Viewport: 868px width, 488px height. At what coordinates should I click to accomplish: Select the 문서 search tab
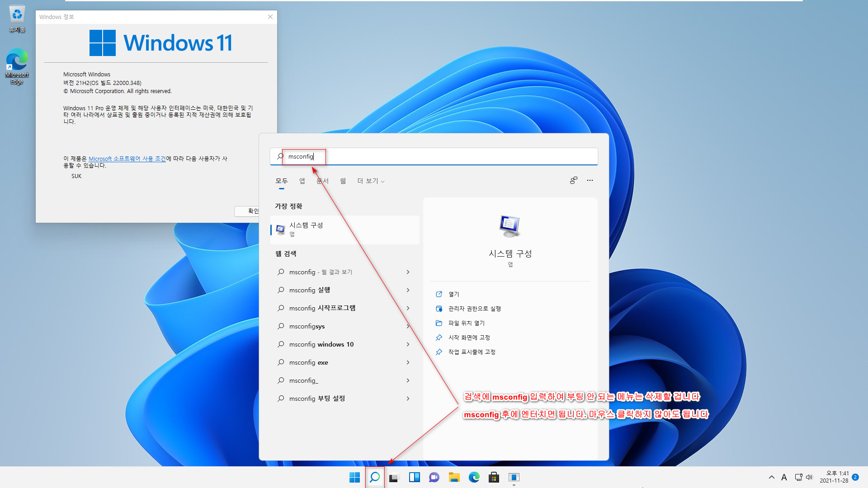(322, 181)
